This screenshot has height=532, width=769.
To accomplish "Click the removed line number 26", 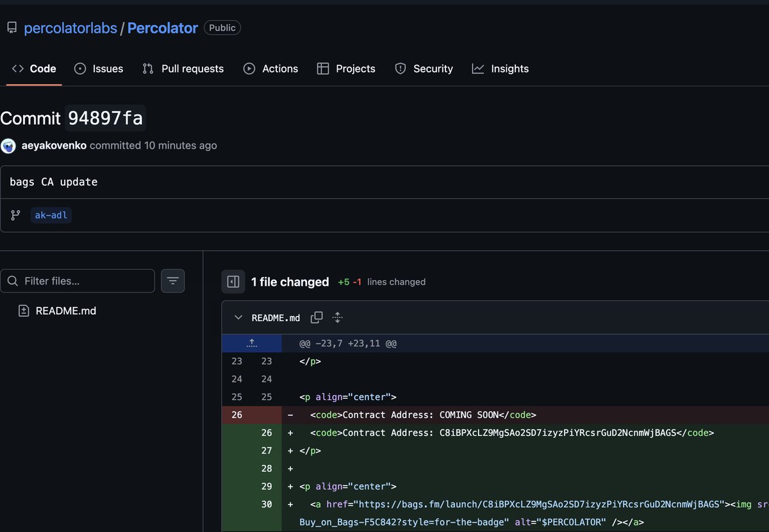I will pos(237,415).
